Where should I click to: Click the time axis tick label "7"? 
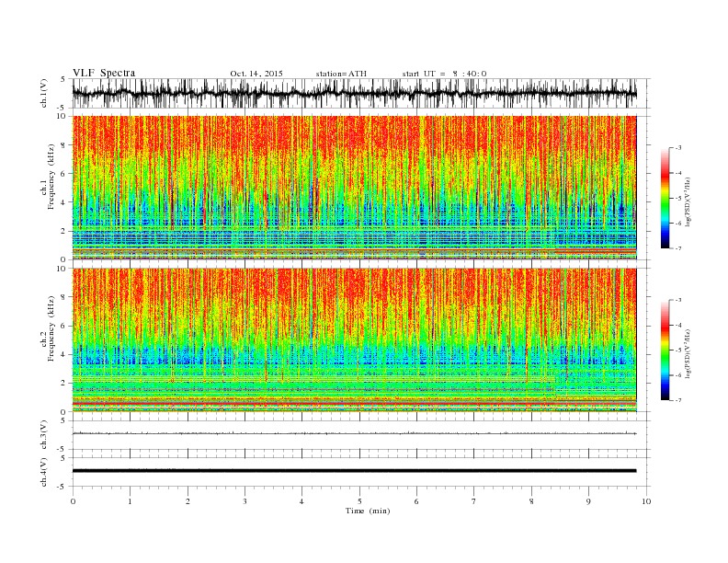(x=474, y=501)
